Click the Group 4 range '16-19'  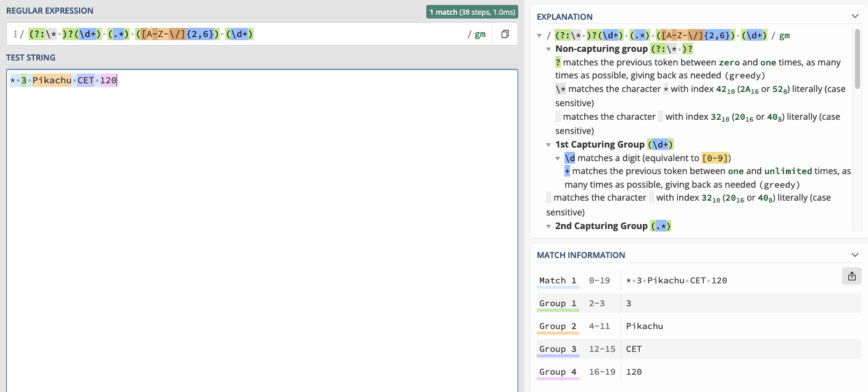602,372
